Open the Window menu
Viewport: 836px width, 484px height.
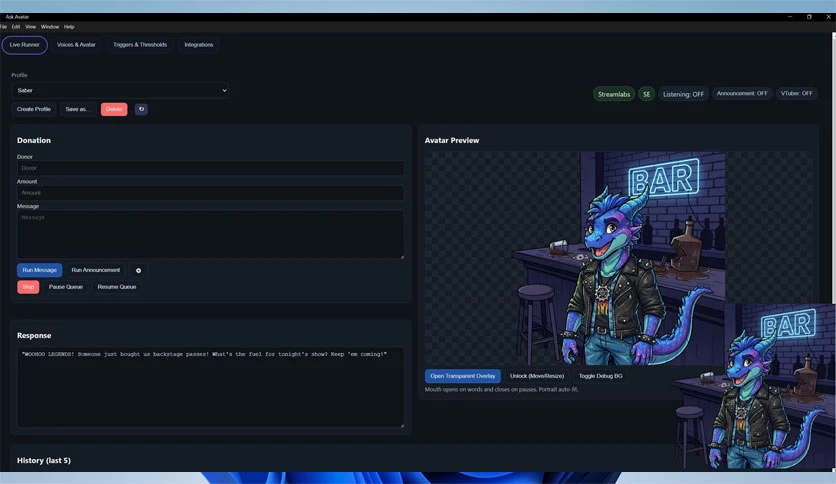50,27
